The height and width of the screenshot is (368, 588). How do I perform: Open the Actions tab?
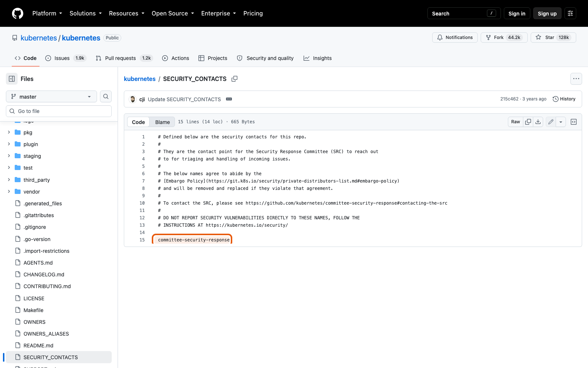tap(176, 58)
